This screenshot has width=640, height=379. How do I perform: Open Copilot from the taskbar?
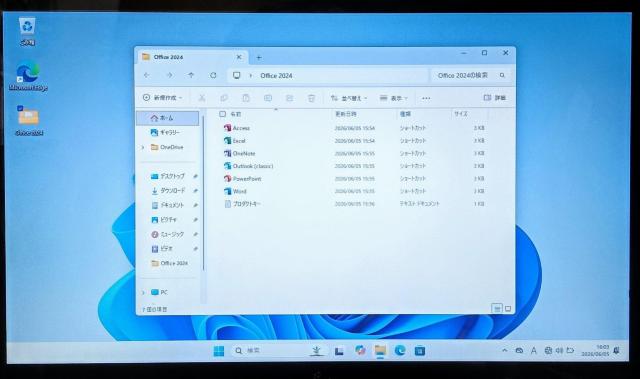click(x=360, y=350)
